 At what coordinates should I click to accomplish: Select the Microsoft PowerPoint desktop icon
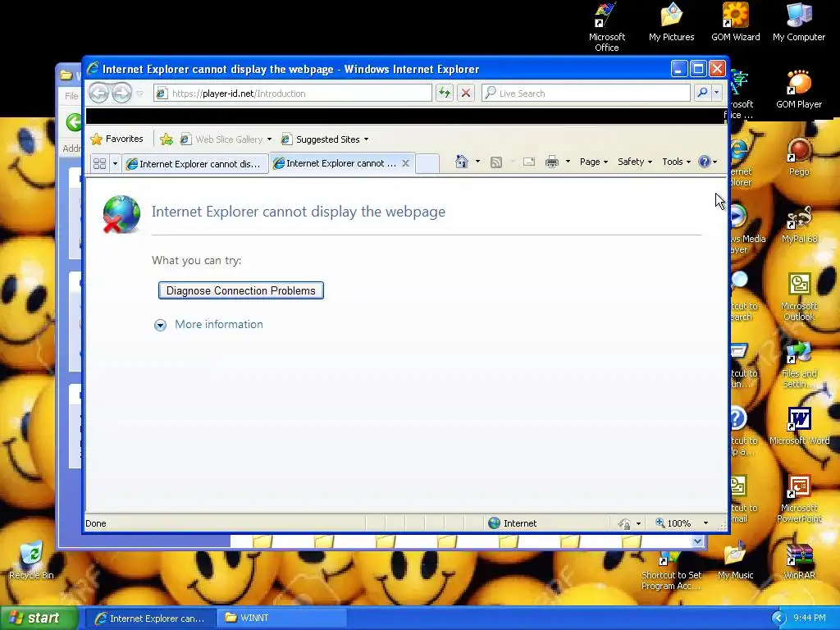(799, 499)
